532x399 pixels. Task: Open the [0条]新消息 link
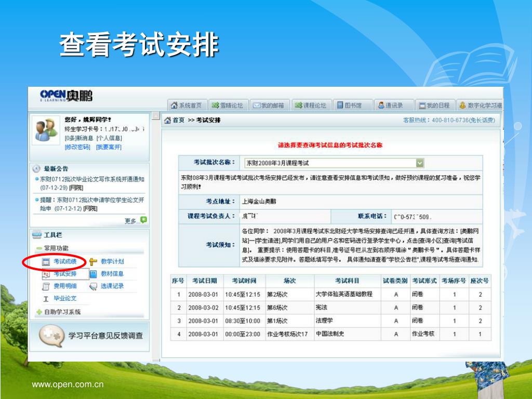[x=79, y=138]
